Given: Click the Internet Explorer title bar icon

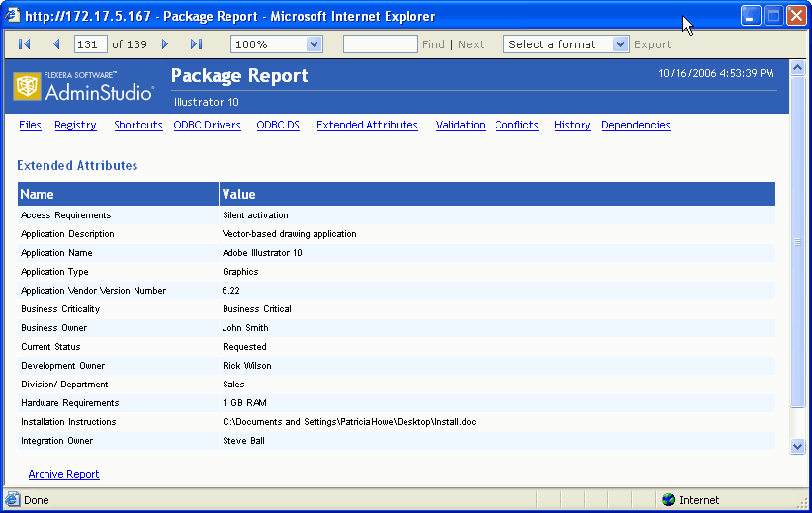Looking at the screenshot, I should pyautogui.click(x=14, y=16).
